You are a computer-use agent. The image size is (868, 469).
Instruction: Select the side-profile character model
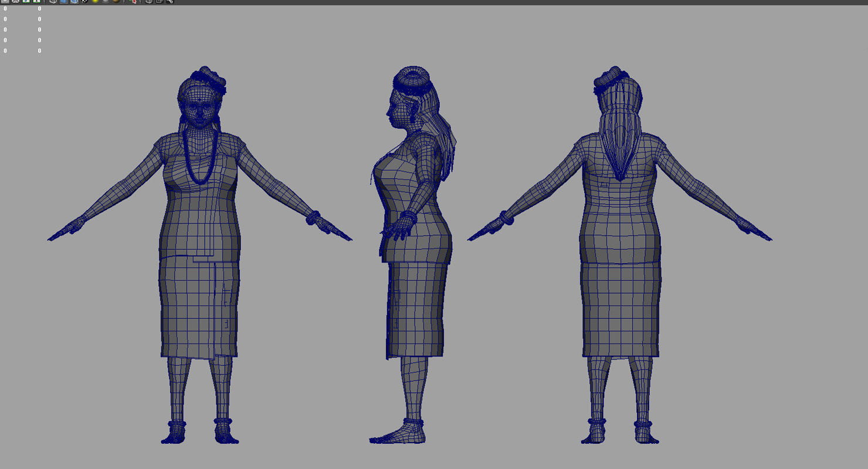coord(412,255)
